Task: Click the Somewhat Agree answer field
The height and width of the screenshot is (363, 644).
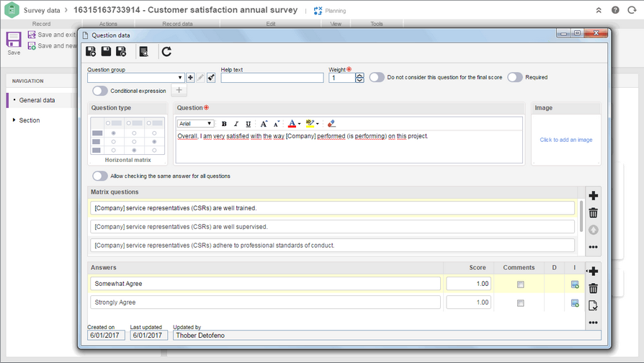Action: [x=265, y=284]
